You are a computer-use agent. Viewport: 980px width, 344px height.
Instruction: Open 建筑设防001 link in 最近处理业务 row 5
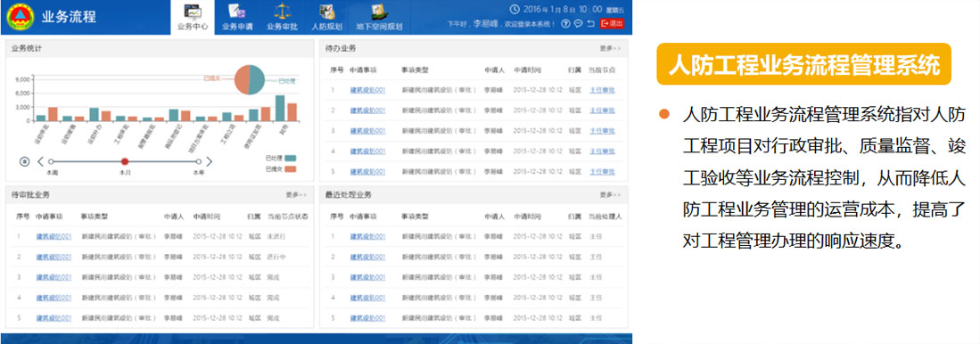click(x=367, y=318)
